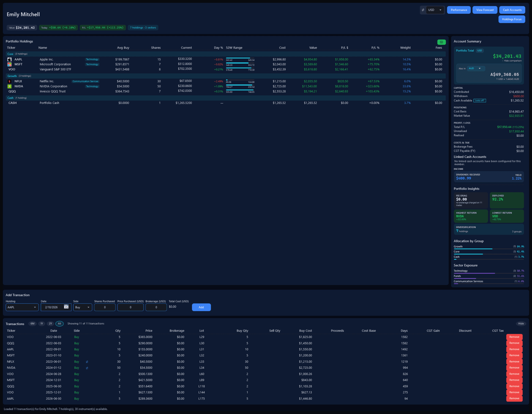Image resolution: width=532 pixels, height=414 pixels.
Task: Click the View Forecast button
Action: [485, 10]
